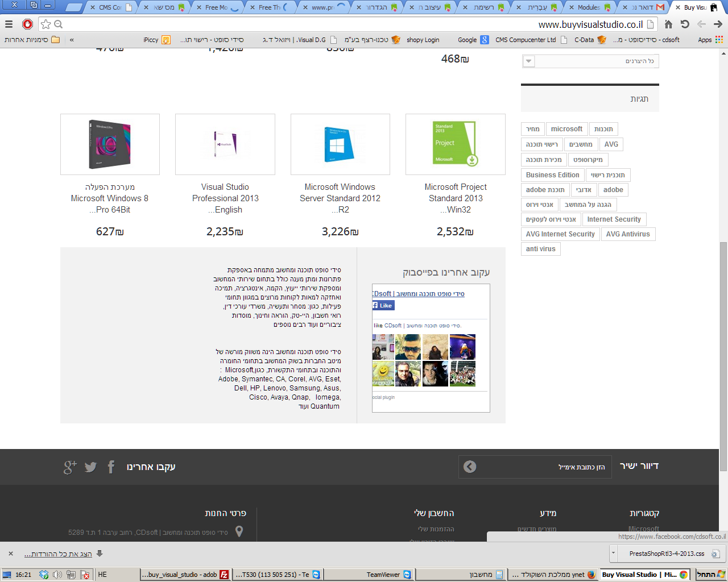Open Visual Studio Professional 2013 thumbnail

(x=225, y=144)
